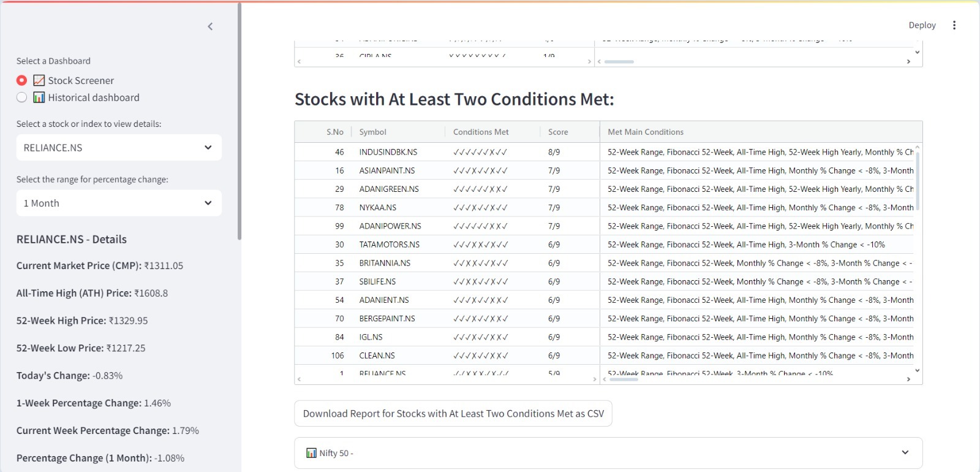Open the three-dot main menu

[954, 25]
